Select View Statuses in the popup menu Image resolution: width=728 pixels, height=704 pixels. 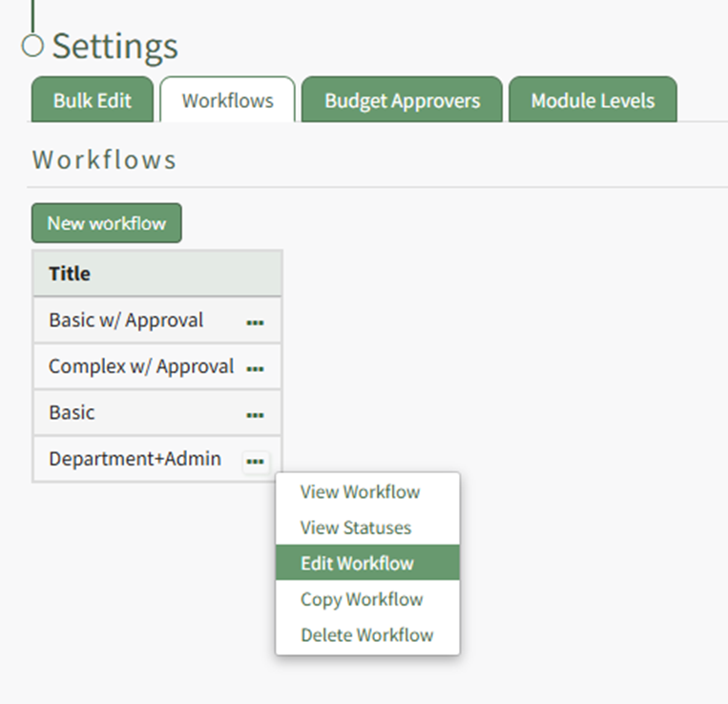click(x=356, y=528)
